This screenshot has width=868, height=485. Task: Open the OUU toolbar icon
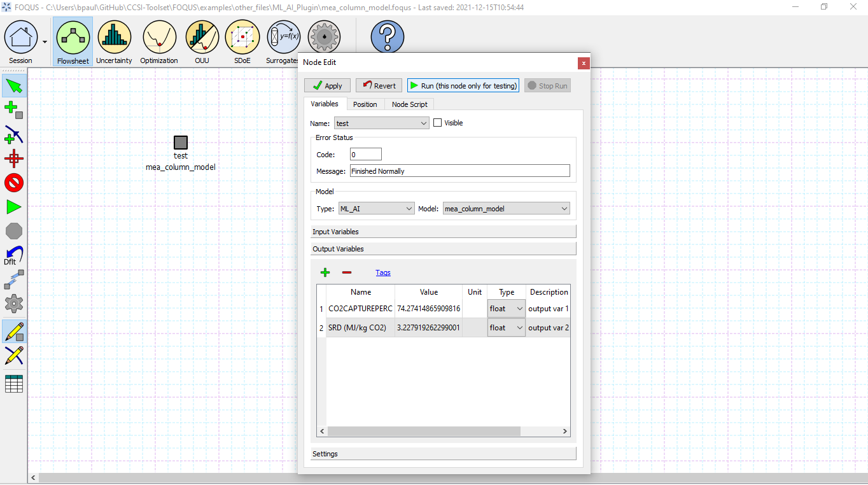coord(202,41)
